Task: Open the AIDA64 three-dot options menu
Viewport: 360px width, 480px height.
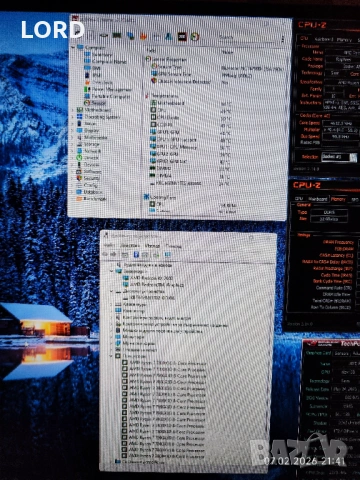Action: [x=283, y=39]
